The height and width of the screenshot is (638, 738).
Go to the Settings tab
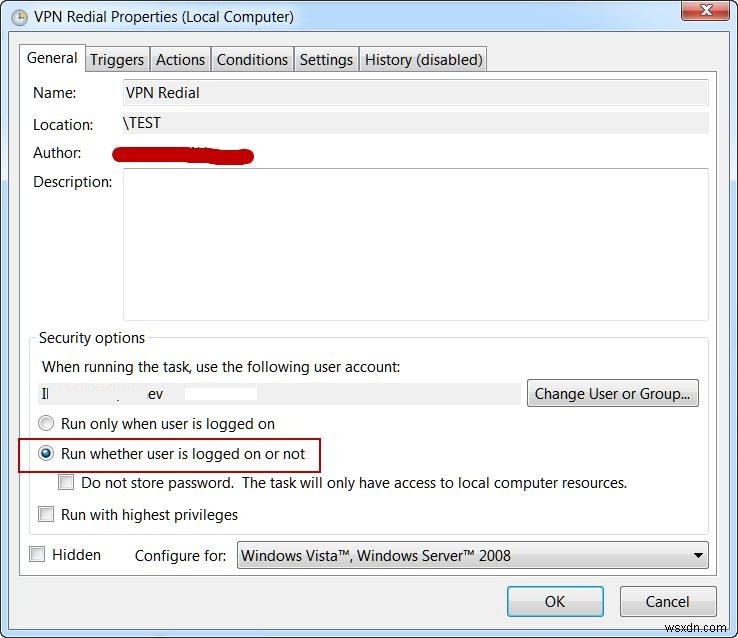tap(326, 60)
